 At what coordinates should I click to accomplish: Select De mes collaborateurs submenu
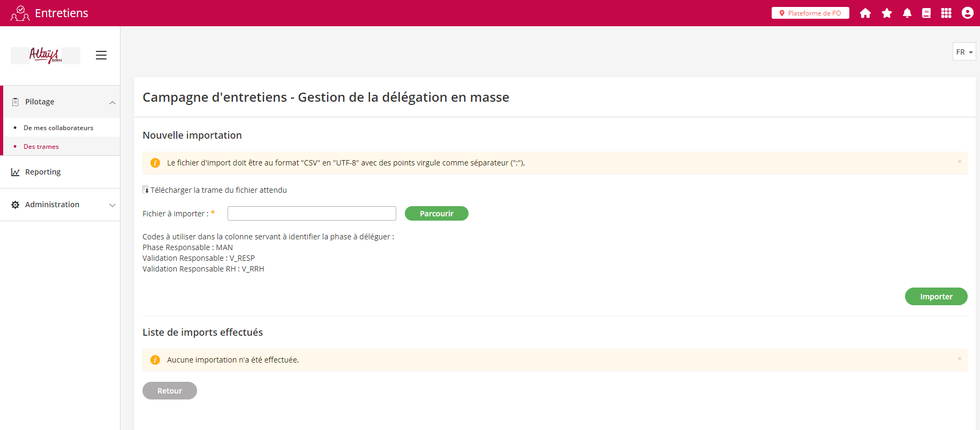(x=58, y=128)
